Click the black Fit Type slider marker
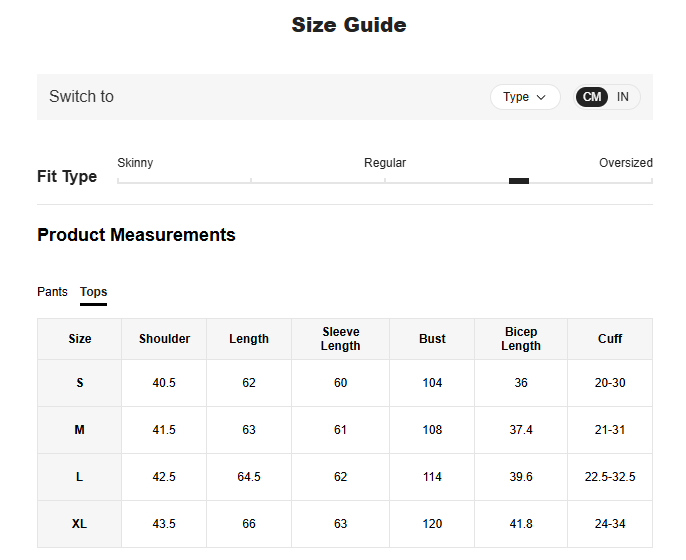Screen dimensions: 686x560 [518, 181]
